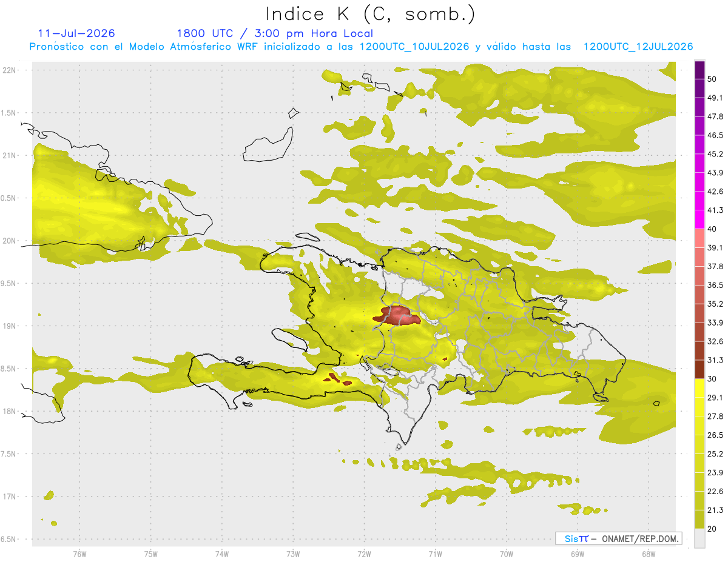Click the '49.1' color scale value
This screenshot has width=728, height=562.
(715, 98)
